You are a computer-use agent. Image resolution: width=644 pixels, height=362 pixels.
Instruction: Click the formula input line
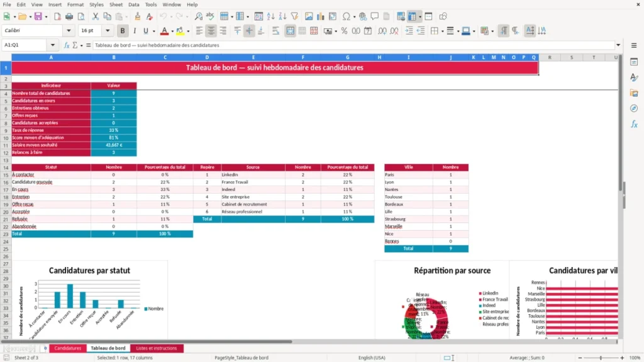pos(353,45)
